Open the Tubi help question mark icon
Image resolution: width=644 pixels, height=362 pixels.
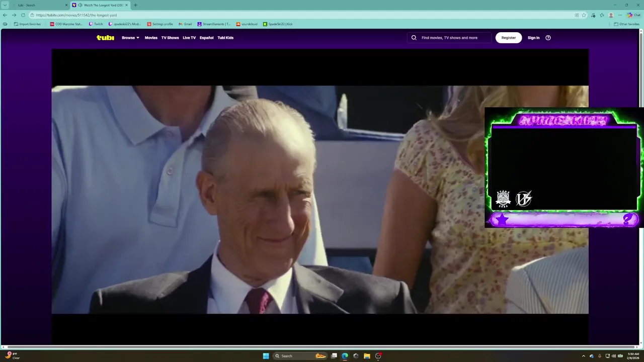tap(548, 38)
